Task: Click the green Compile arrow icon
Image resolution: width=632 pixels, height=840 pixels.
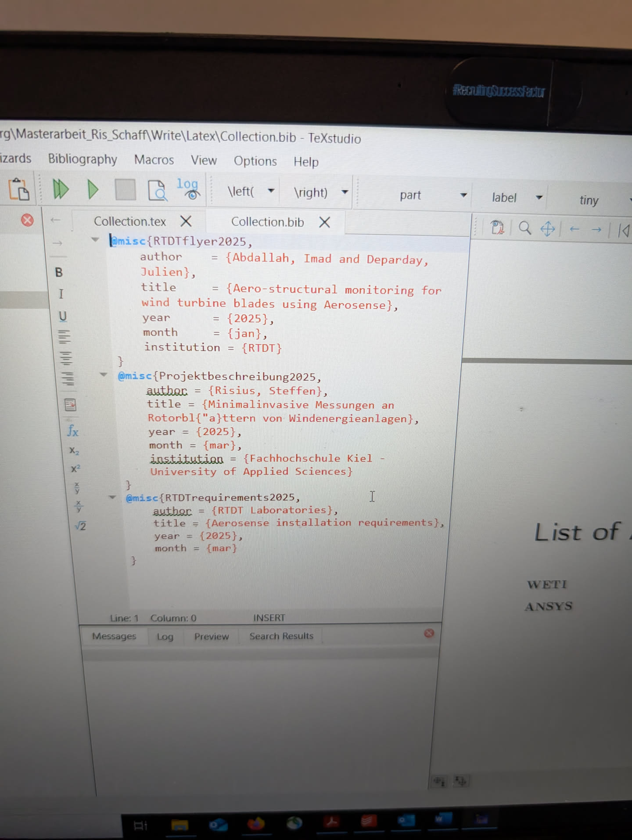Action: click(x=93, y=190)
